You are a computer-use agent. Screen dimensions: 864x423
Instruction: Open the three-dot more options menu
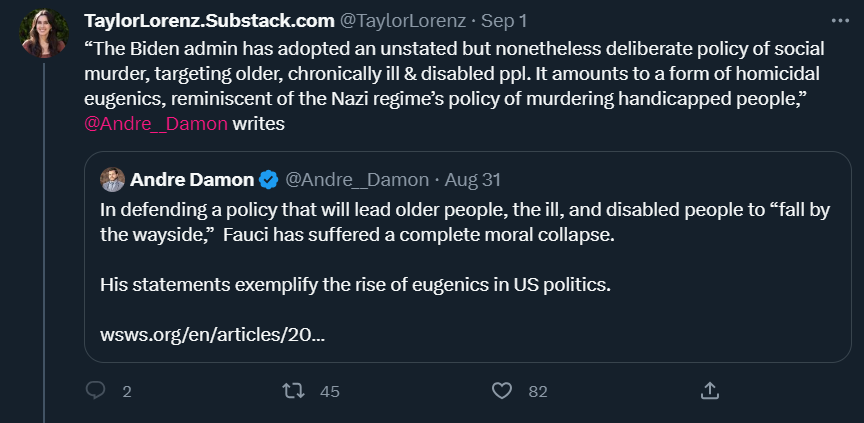839,20
